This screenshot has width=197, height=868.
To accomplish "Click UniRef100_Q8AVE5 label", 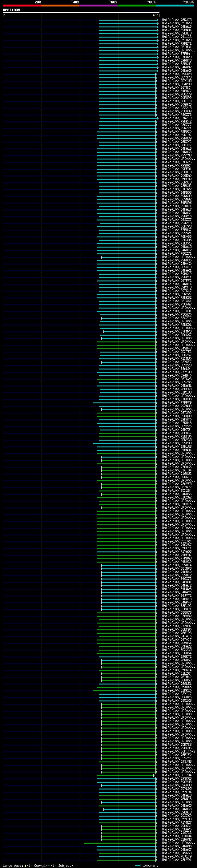I will click(177, 484).
